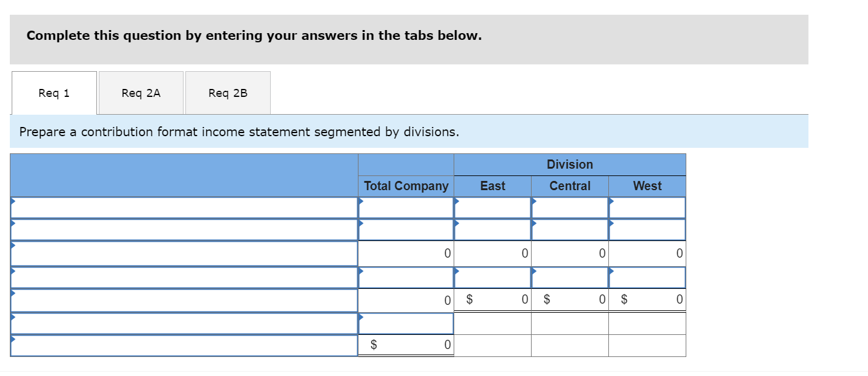Viewport: 868px width, 376px height.
Task: Open the first row label dropdown
Action: pos(184,208)
